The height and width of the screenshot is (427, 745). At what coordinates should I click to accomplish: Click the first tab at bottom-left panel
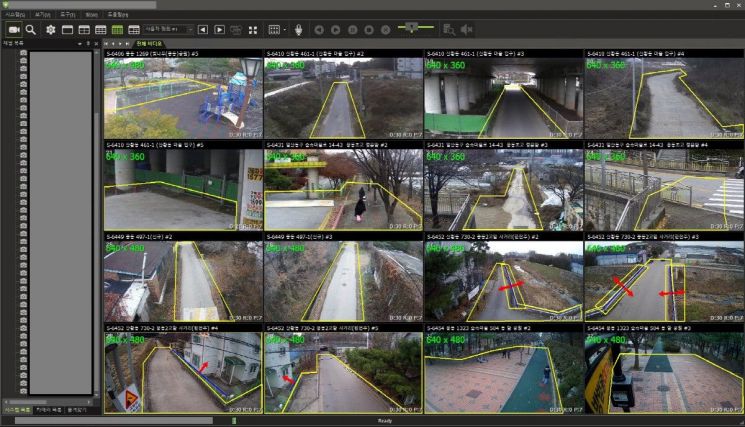(16, 410)
